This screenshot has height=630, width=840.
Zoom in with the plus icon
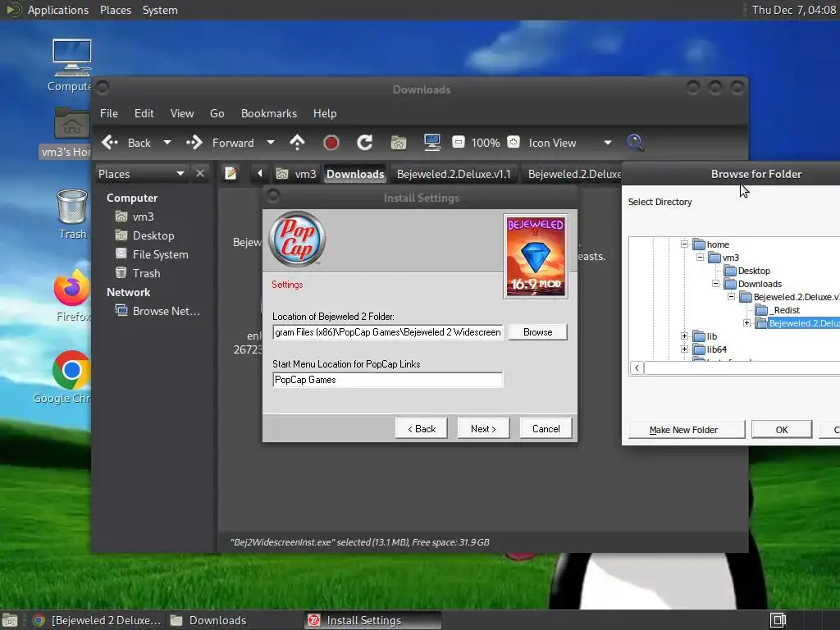point(514,142)
